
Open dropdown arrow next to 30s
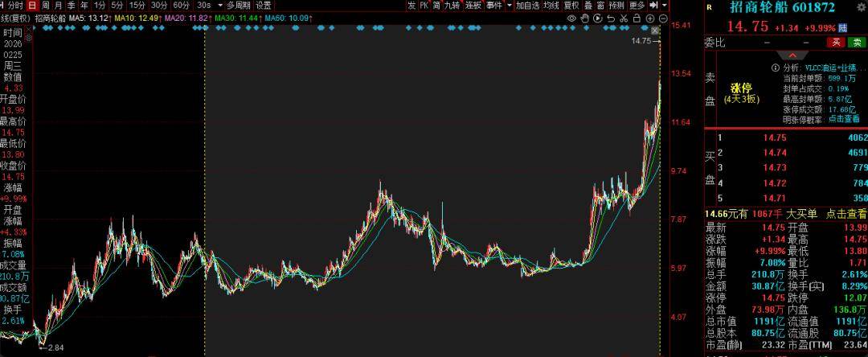pyautogui.click(x=218, y=5)
